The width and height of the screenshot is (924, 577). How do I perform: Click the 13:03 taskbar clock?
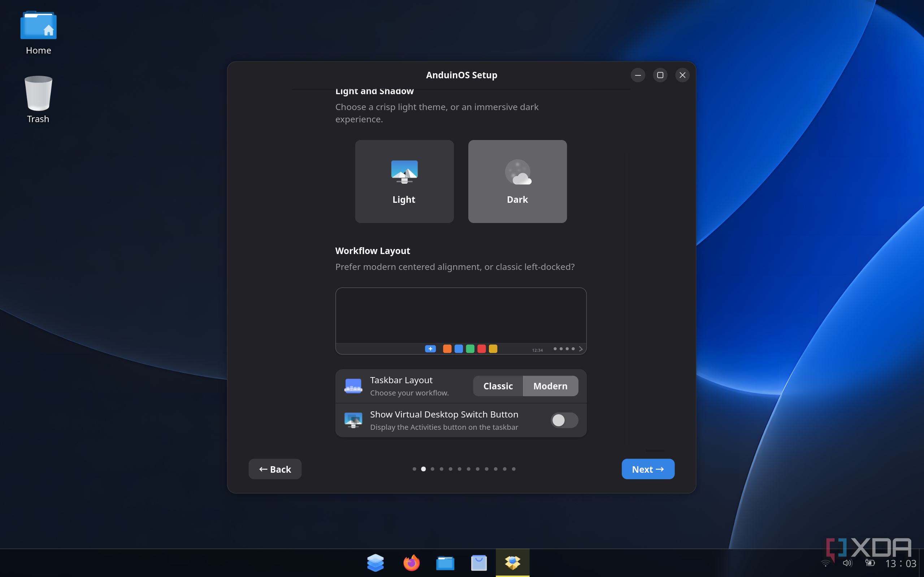pos(901,564)
